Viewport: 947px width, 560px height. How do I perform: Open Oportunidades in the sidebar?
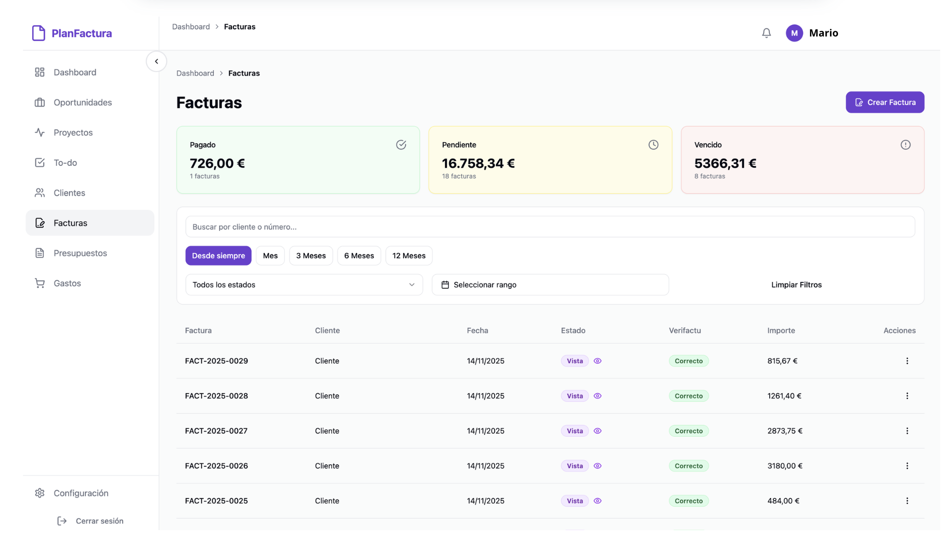tap(82, 102)
